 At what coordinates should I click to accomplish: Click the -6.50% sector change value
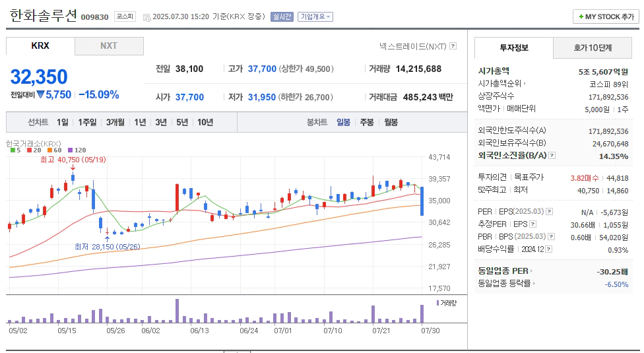(616, 284)
